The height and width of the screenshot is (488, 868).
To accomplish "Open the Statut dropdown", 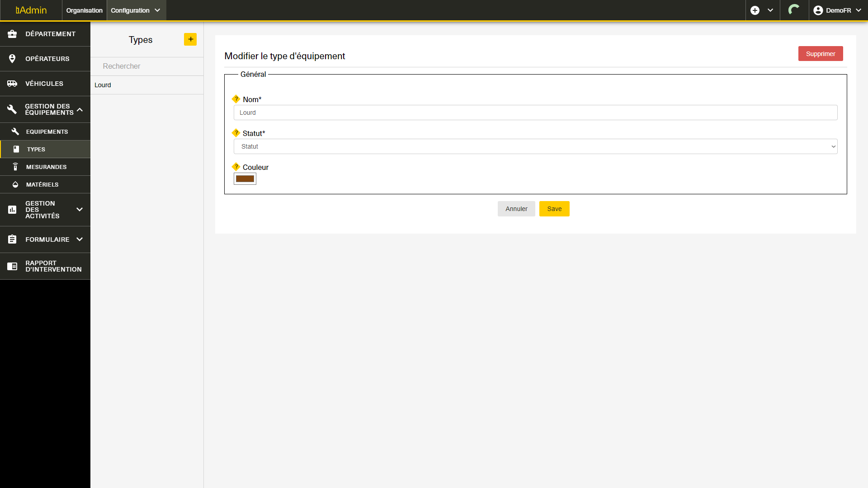I will click(535, 146).
